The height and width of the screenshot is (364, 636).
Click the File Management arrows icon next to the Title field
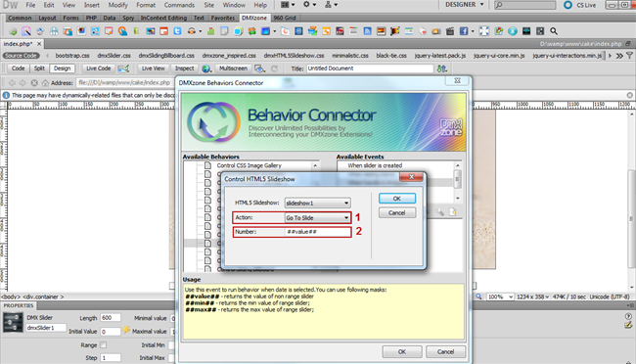(441, 68)
